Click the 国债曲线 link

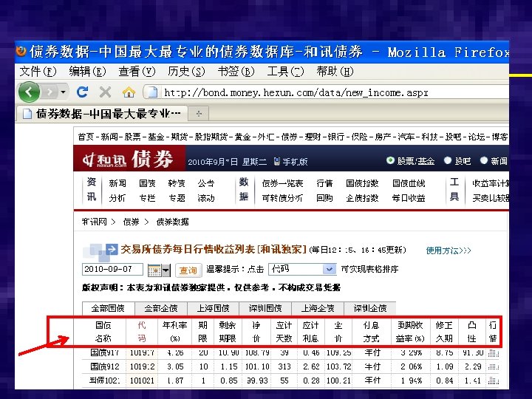coord(409,183)
